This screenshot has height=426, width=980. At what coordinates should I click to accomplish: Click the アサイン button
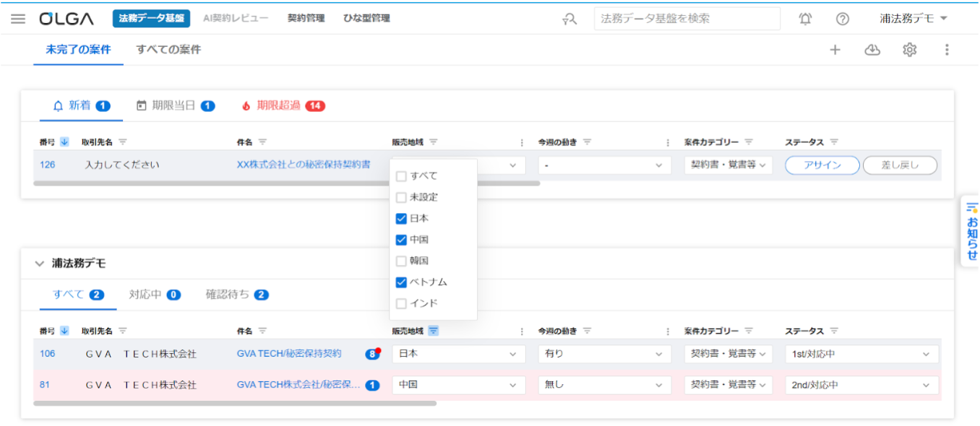point(822,165)
